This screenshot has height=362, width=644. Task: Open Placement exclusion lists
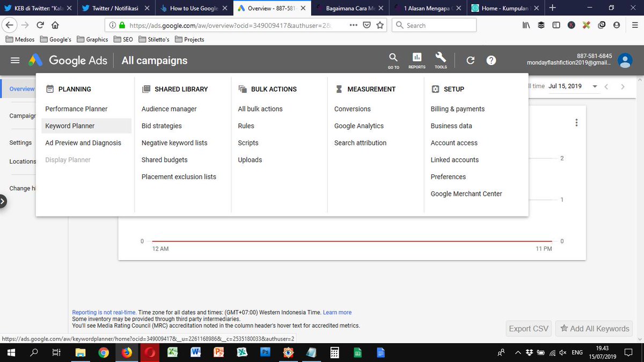tap(179, 177)
